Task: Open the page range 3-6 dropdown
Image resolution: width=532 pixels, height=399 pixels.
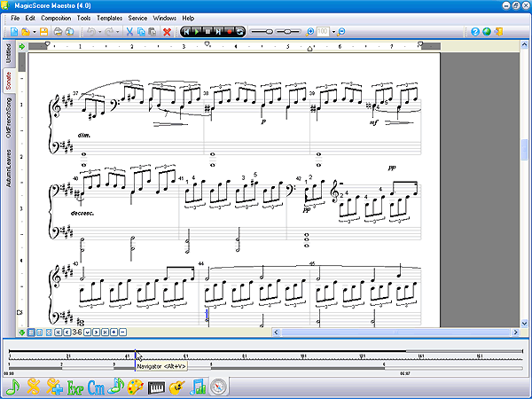Action: pos(87,332)
